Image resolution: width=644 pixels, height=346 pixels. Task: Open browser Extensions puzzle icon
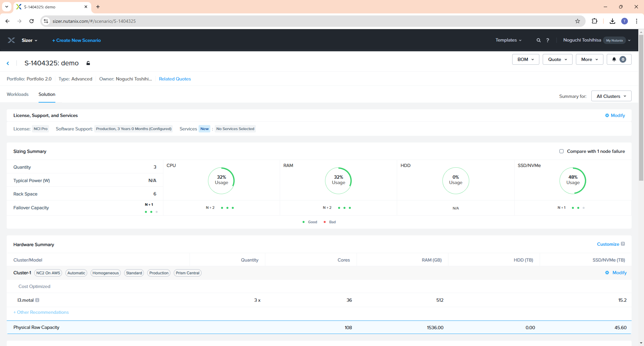[x=594, y=21]
